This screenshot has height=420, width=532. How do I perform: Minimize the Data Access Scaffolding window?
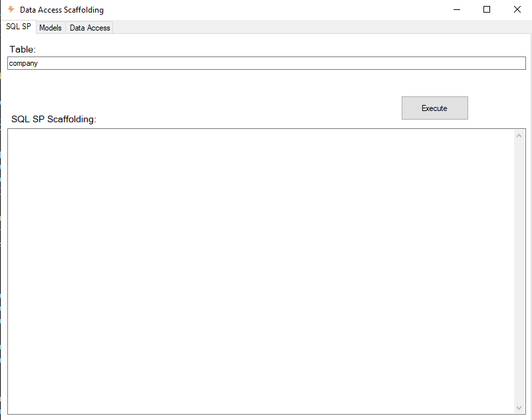click(x=457, y=10)
